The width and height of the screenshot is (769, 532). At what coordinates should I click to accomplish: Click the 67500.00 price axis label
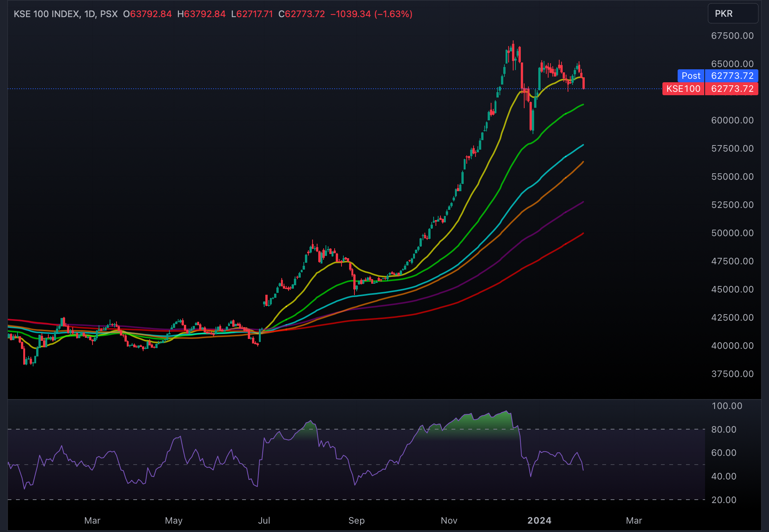[732, 36]
